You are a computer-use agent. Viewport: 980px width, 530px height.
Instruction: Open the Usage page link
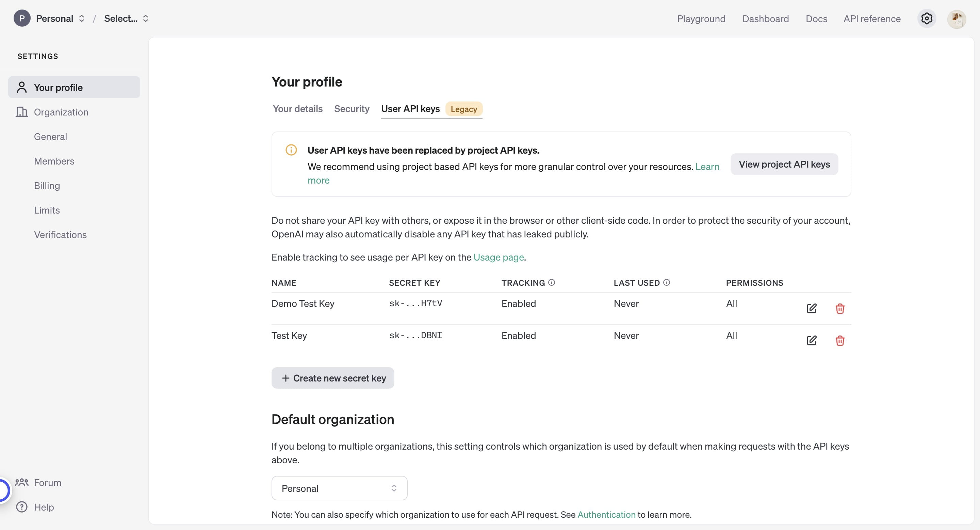point(499,258)
